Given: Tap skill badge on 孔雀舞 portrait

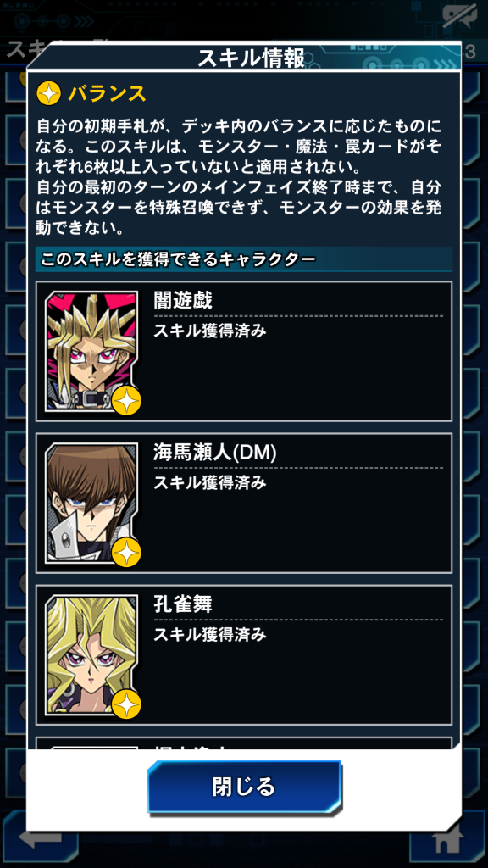Looking at the screenshot, I should pyautogui.click(x=126, y=704).
